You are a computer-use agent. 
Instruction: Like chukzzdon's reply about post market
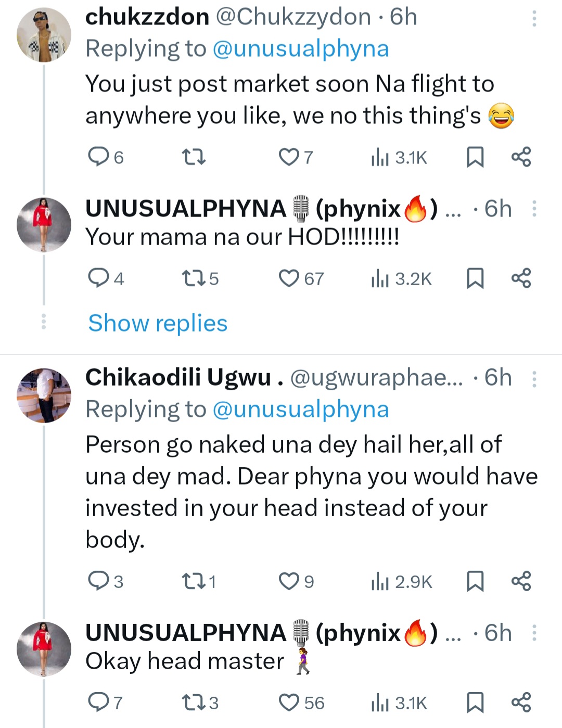288,157
